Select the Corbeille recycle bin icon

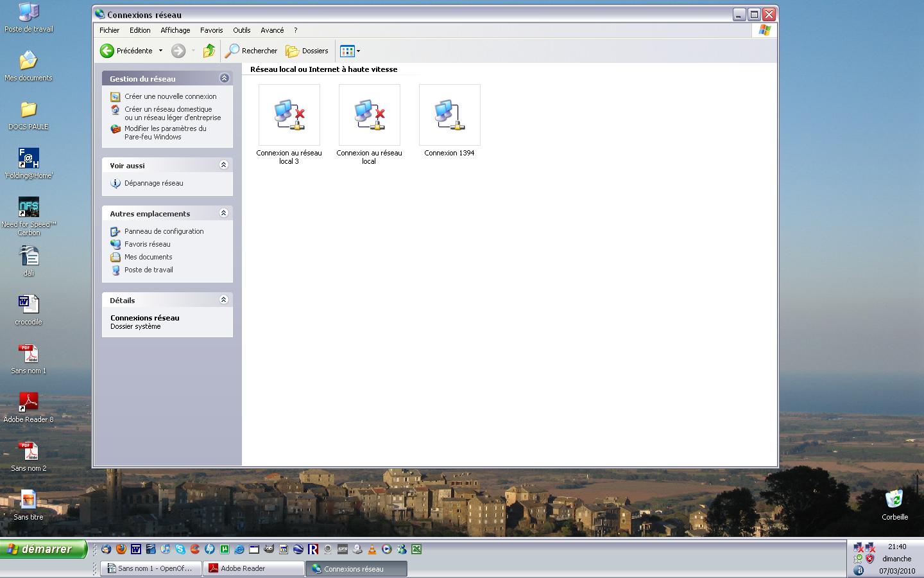[x=894, y=500]
